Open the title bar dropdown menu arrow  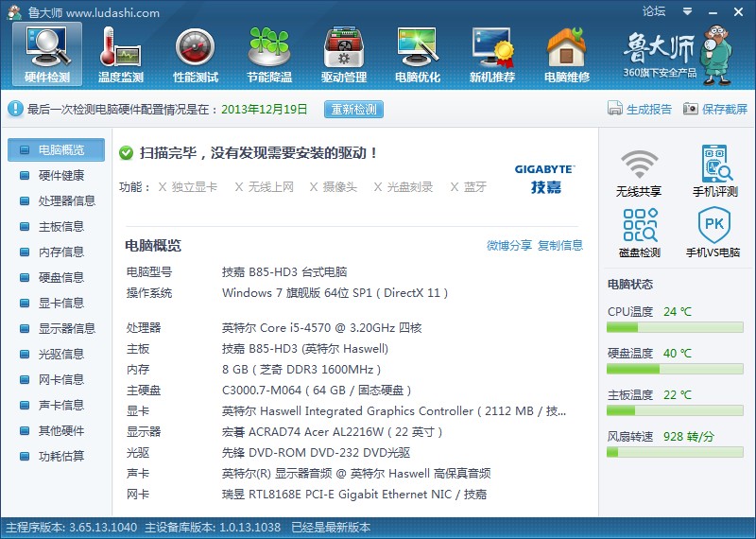click(689, 12)
